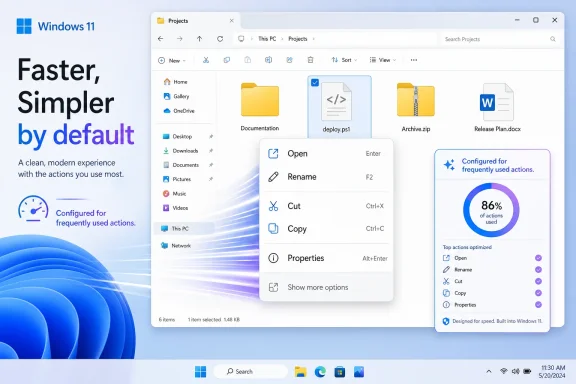
Task: Select the Archive.zip file
Action: 416,107
